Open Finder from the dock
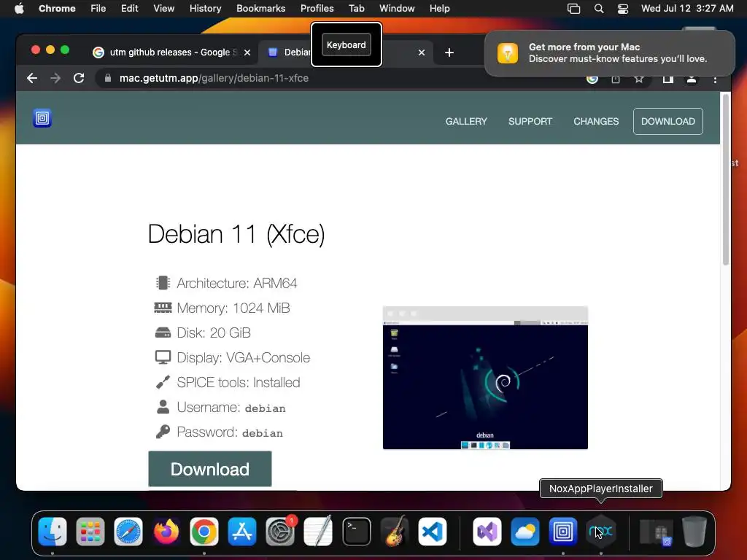 (x=53, y=532)
